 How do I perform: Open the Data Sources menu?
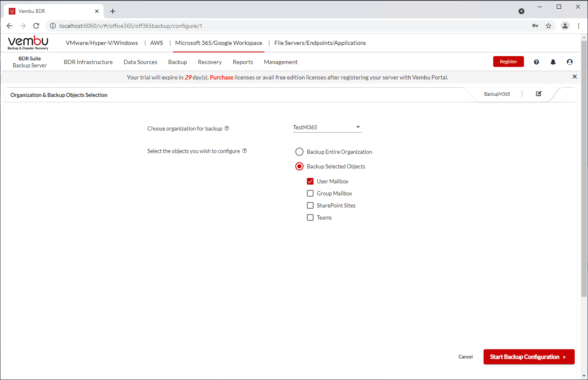tap(141, 62)
